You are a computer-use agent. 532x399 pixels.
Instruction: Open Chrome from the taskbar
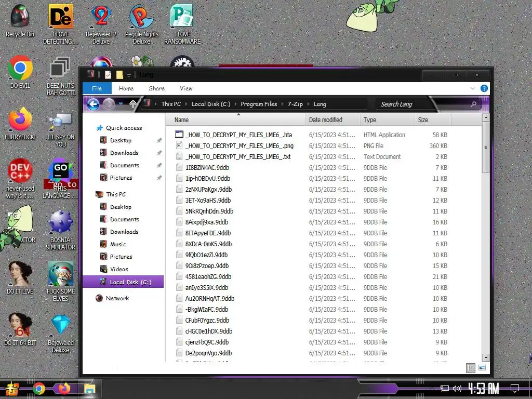click(38, 389)
